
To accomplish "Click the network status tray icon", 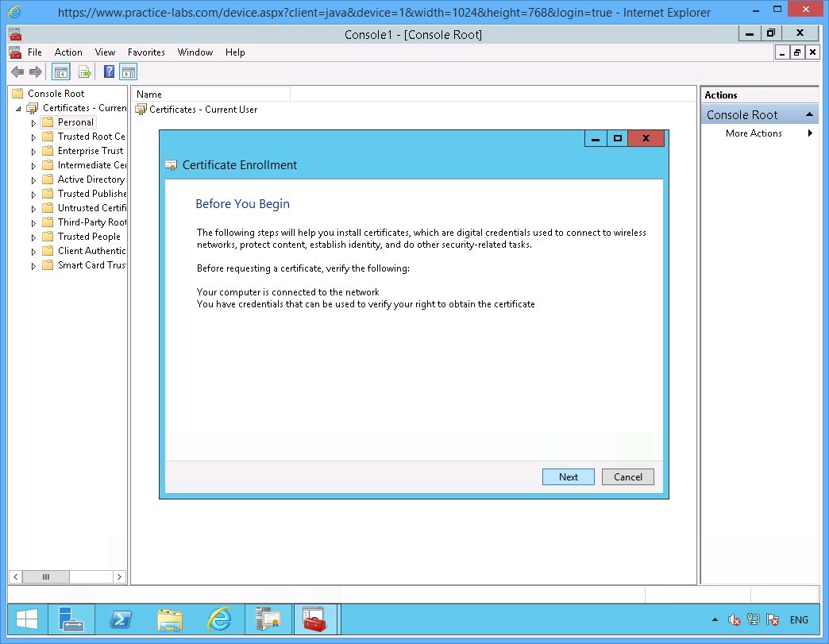I will [x=751, y=619].
